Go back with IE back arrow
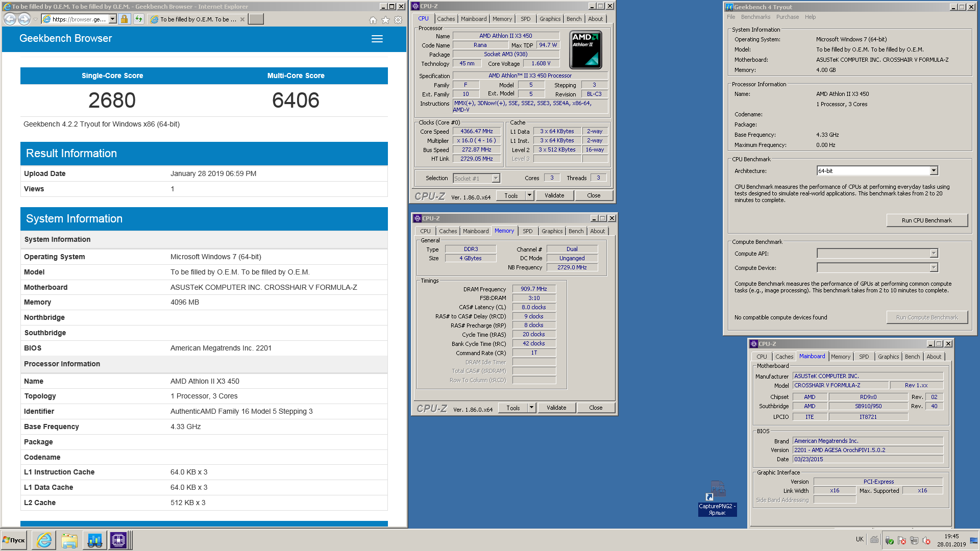This screenshot has height=551, width=980. 10,19
